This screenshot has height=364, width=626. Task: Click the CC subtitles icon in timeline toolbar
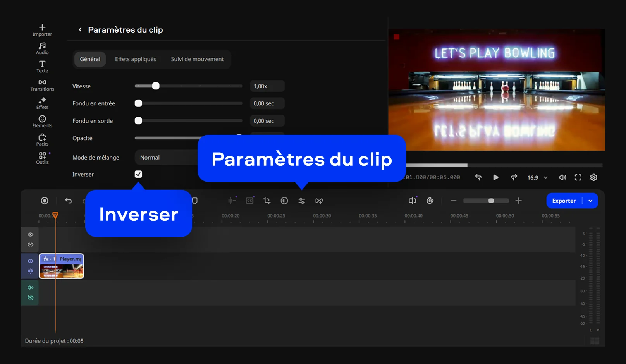[x=250, y=201]
